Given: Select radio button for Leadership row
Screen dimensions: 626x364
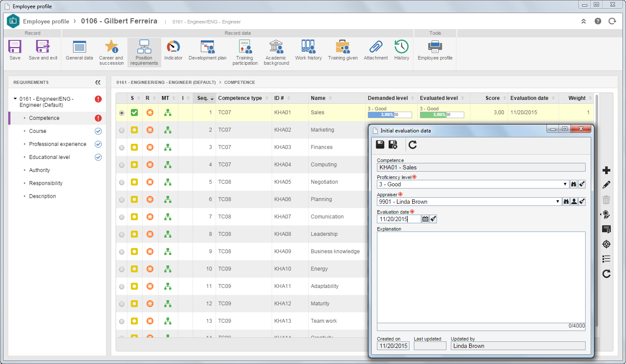Looking at the screenshot, I should pos(121,234).
